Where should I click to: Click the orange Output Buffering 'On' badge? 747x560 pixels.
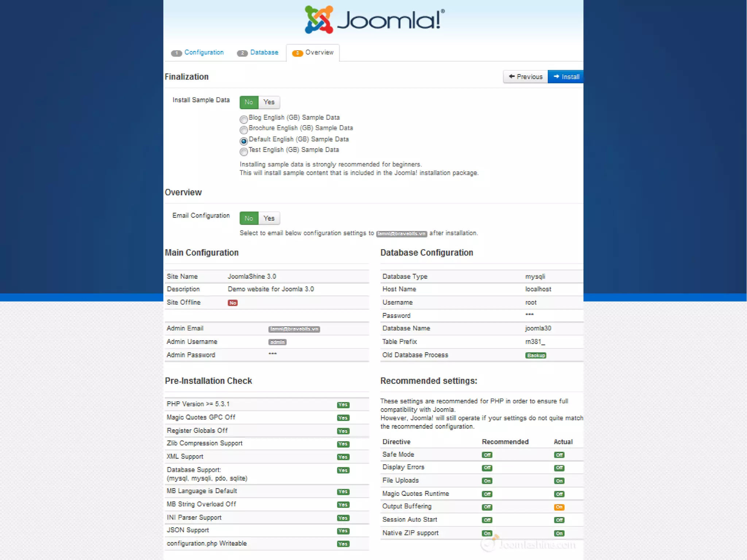(x=559, y=507)
